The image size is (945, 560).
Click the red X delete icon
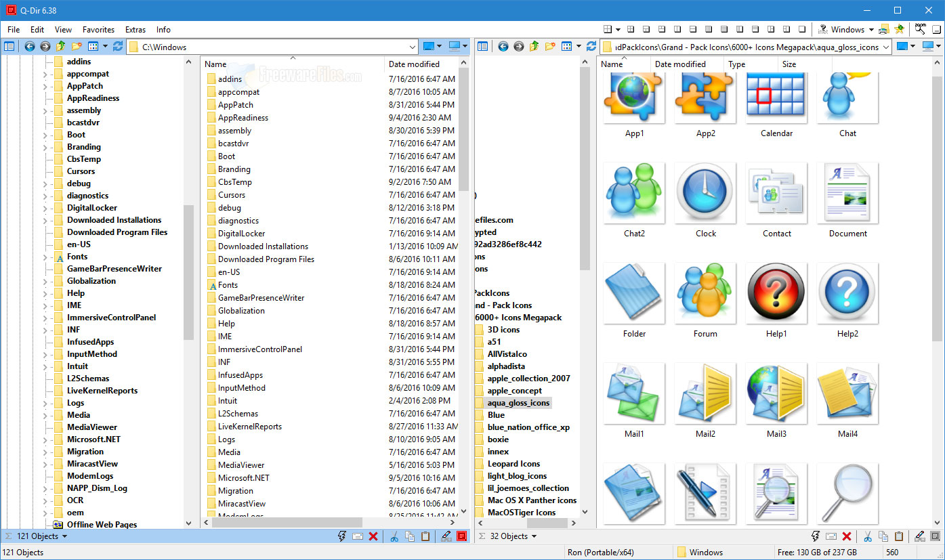tap(373, 536)
